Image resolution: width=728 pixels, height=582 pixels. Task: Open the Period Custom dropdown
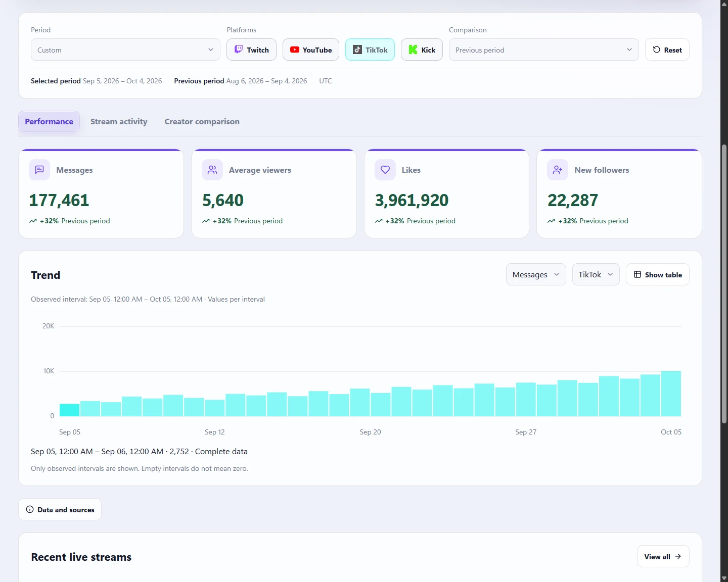pyautogui.click(x=125, y=50)
